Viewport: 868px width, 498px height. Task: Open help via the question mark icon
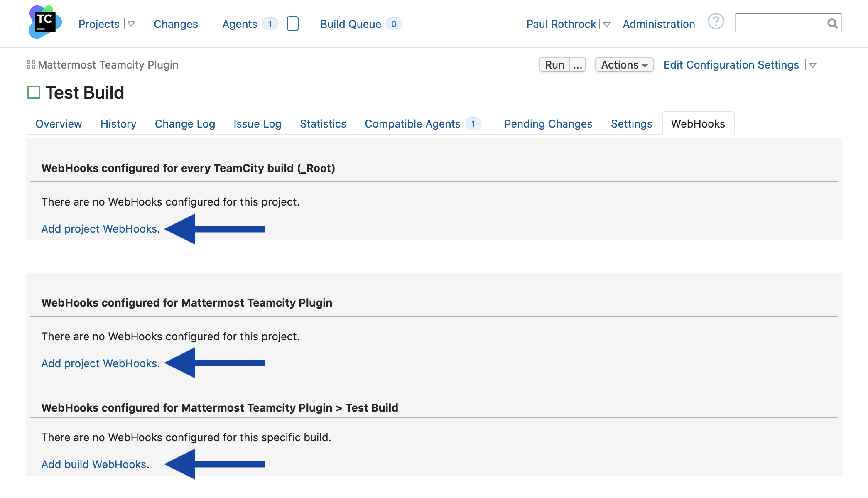[716, 22]
